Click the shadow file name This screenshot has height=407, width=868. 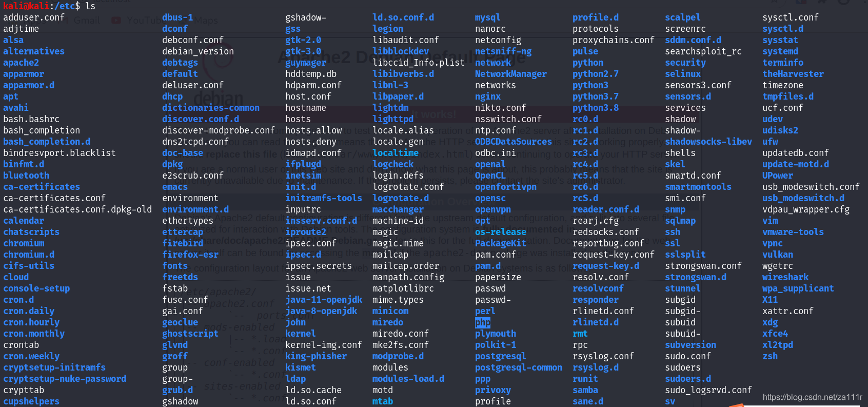[x=680, y=119]
